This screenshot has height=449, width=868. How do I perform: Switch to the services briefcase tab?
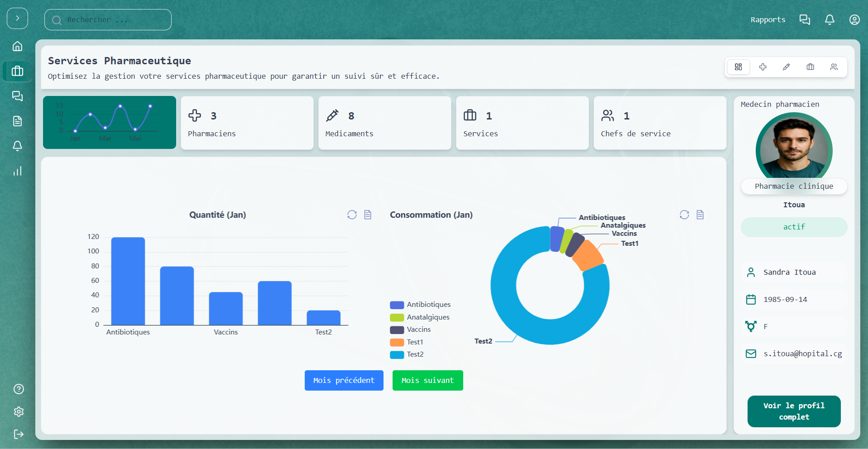pos(810,67)
